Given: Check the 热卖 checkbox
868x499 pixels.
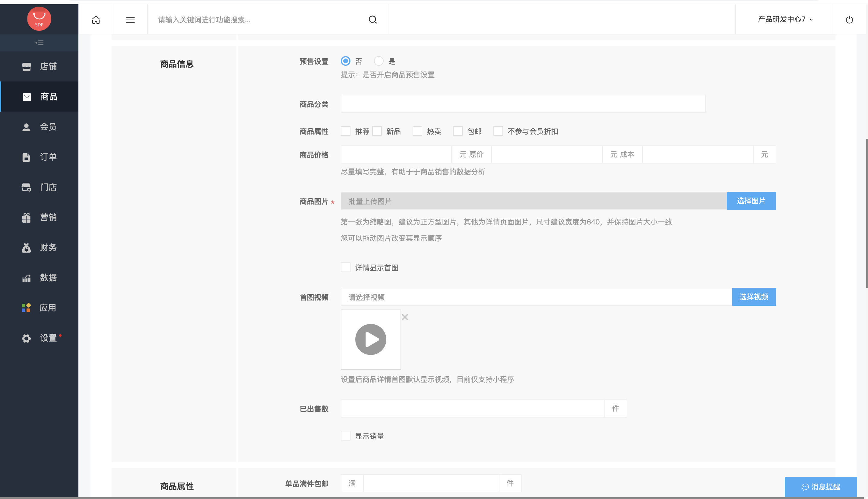Looking at the screenshot, I should (x=417, y=131).
